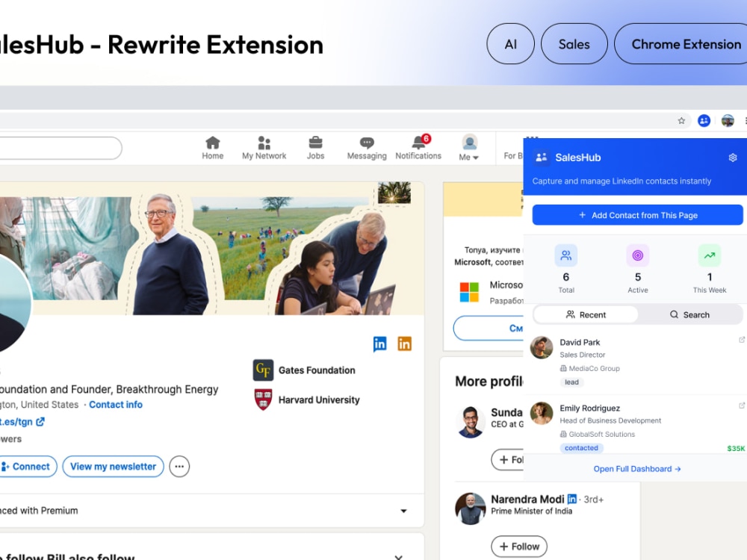Open Narendra Modi profile photo
The width and height of the screenshot is (747, 560).
470,508
